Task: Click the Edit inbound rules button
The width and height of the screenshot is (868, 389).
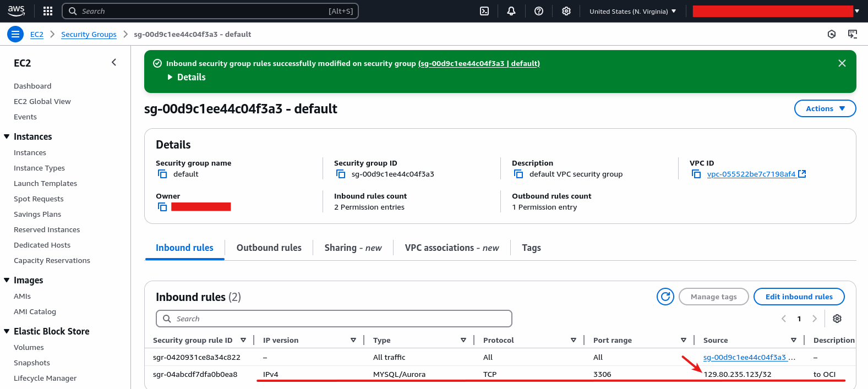Action: tap(799, 297)
